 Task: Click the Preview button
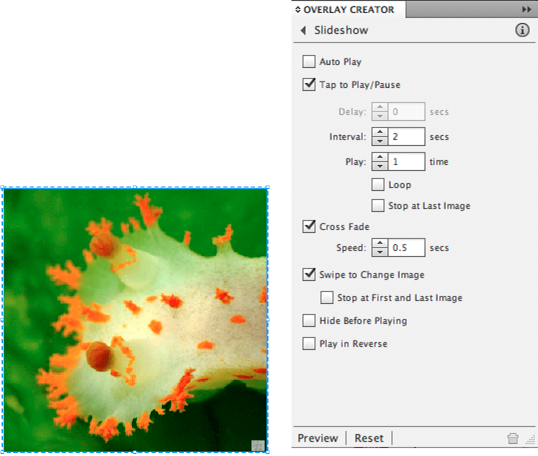318,438
